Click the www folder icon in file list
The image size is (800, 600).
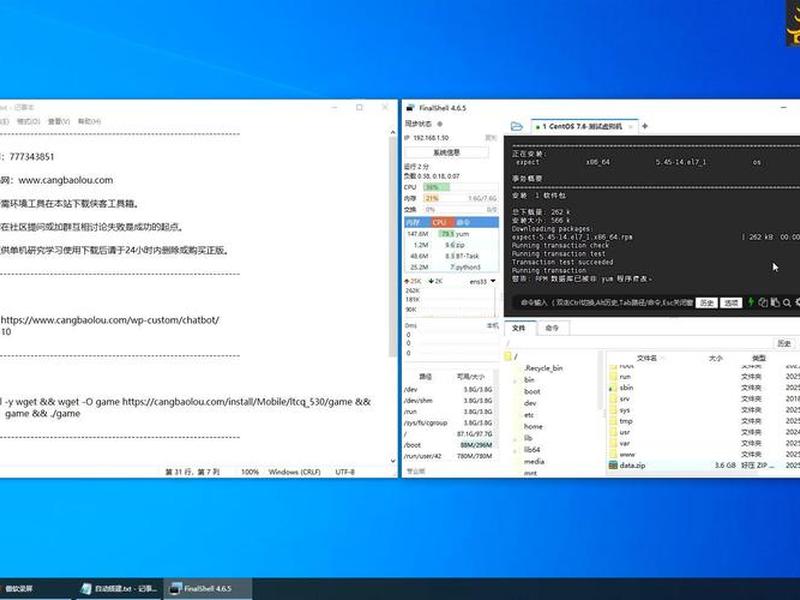click(613, 454)
